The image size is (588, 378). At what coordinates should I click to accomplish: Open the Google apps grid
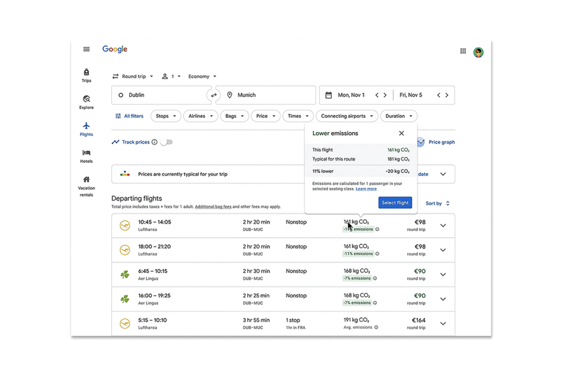point(463,51)
